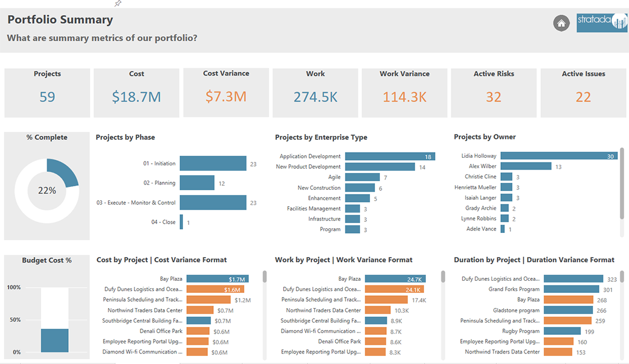Select Dufy Dunes 323 duration bar
This screenshot has height=364, width=629.
tap(574, 278)
